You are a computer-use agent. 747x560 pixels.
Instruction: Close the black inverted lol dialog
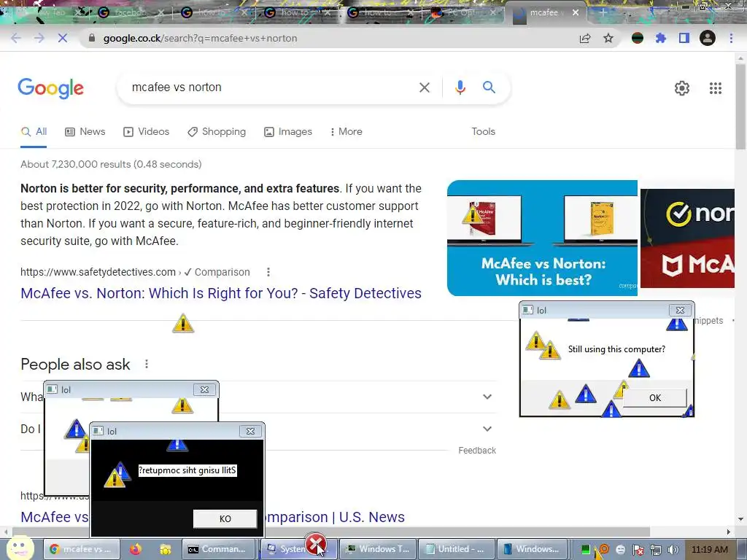pos(250,431)
